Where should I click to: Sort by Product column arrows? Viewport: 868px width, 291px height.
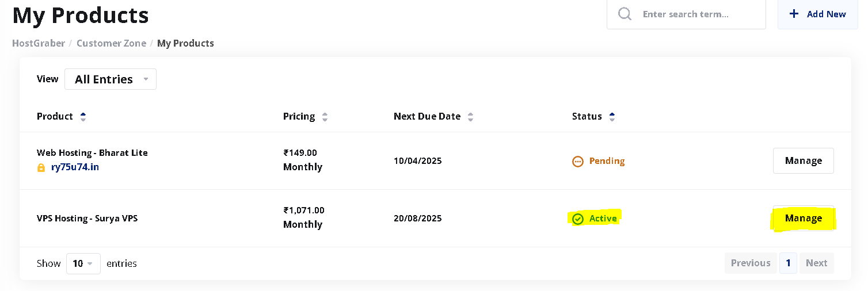tap(83, 117)
